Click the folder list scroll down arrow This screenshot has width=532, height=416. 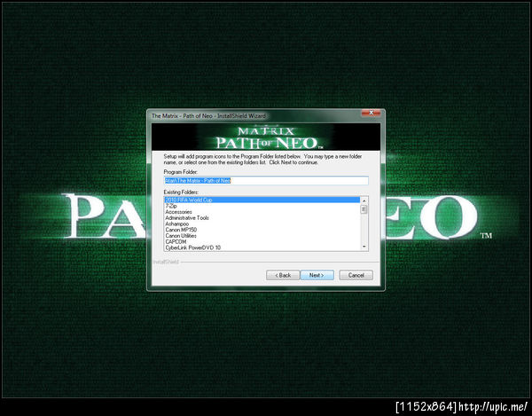coord(364,247)
